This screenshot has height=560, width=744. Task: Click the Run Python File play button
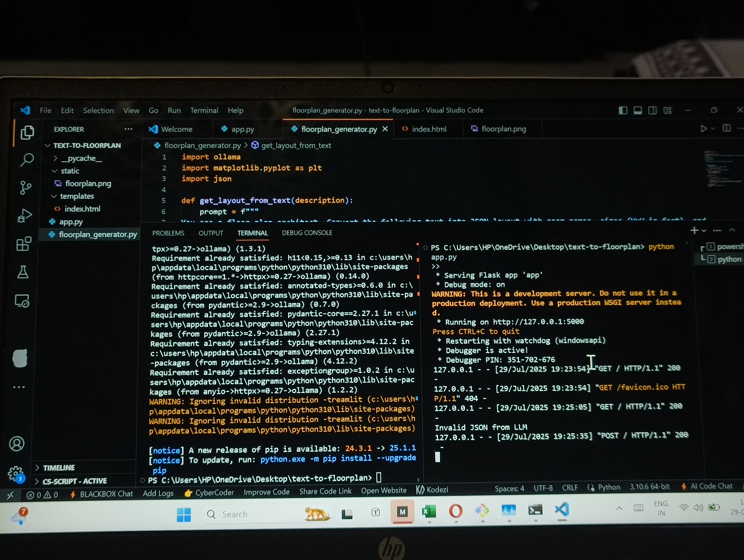click(x=703, y=129)
